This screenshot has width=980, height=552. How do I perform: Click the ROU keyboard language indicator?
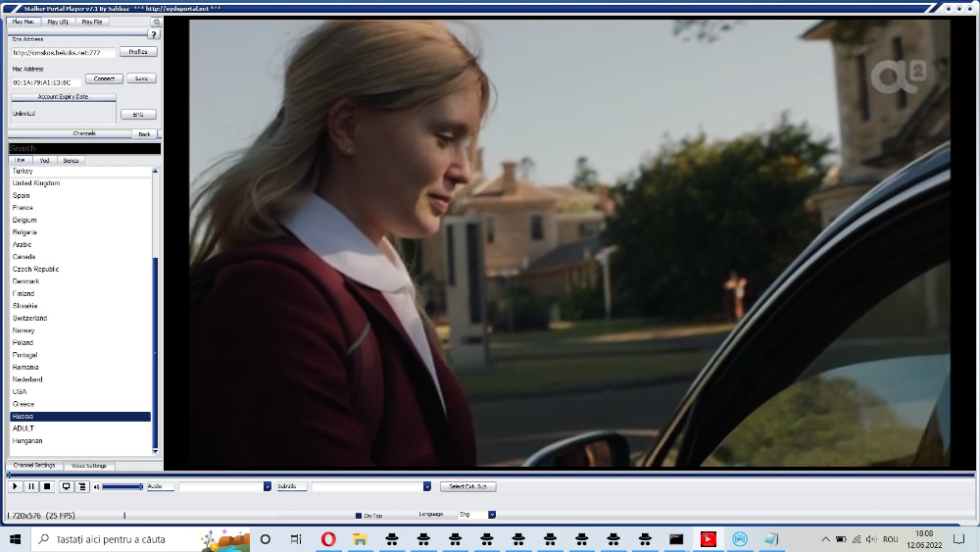(x=891, y=539)
